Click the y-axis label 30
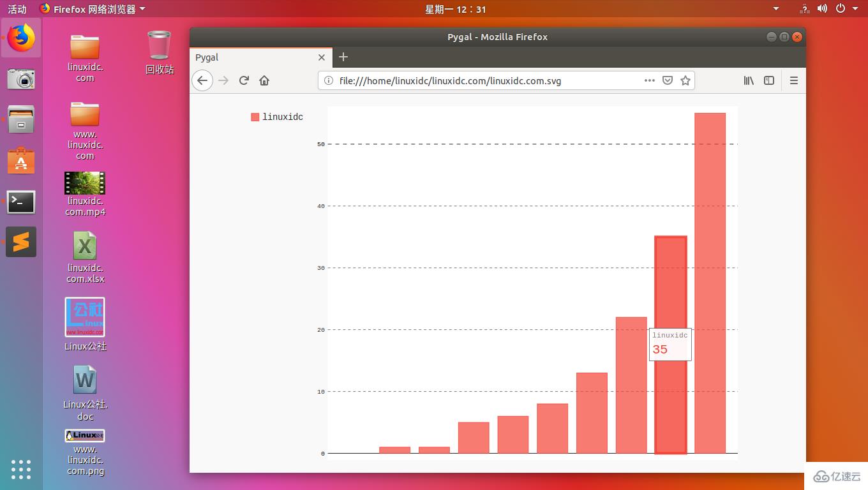Viewport: 868px width, 490px height. (321, 268)
